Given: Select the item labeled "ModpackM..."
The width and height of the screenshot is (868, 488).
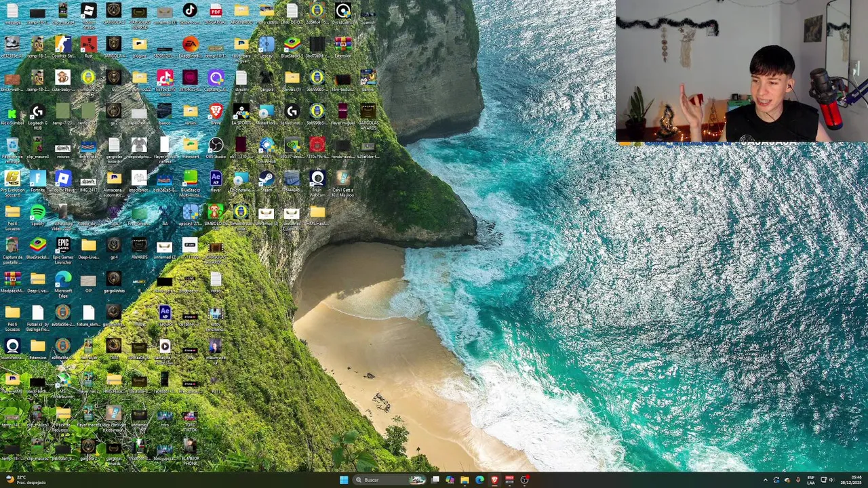Looking at the screenshot, I should (x=12, y=281).
